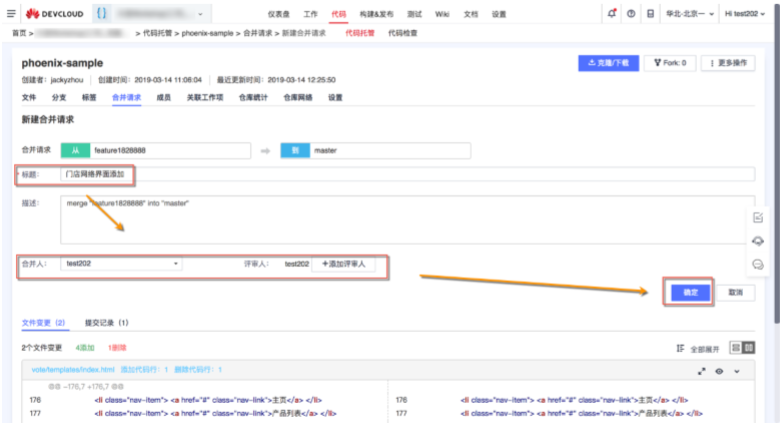Toggle the eye icon for the index.html diff

click(x=719, y=371)
